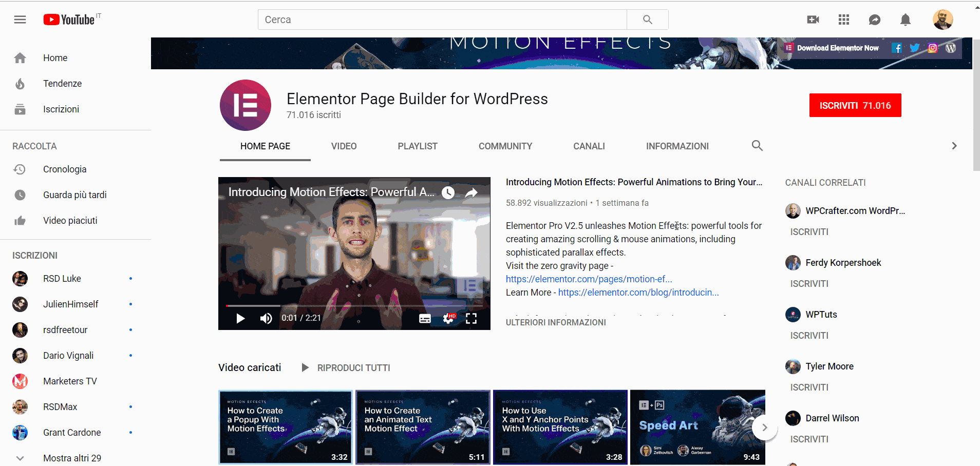Open the YouTube apps grid
980x466 pixels.
pyautogui.click(x=844, y=20)
